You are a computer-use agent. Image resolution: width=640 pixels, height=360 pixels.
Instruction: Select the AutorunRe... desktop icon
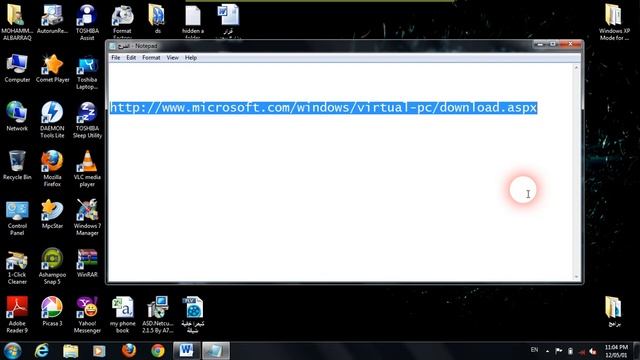click(x=52, y=19)
